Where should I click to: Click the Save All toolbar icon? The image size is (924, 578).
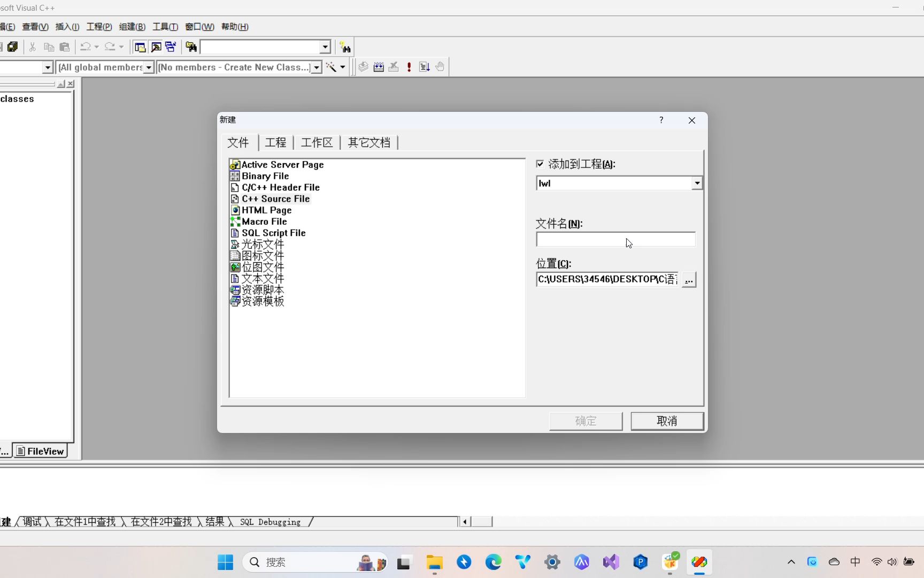(x=13, y=47)
